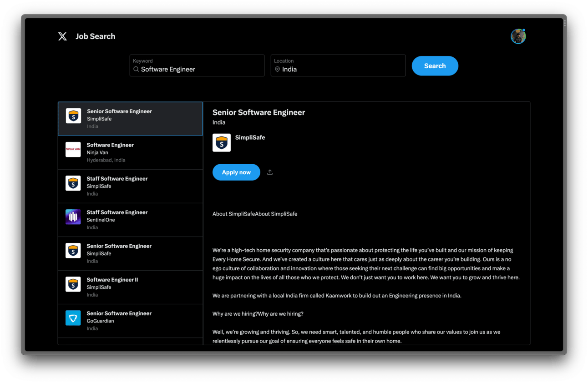
Task: Click SimpliSafe logo in Software Engineer II row
Action: tap(73, 284)
